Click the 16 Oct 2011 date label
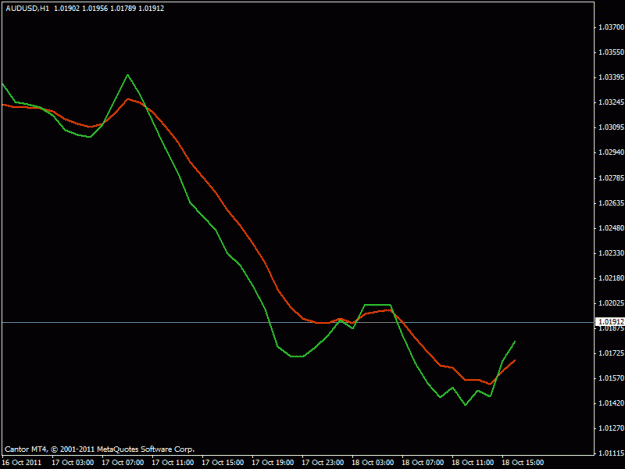625x469 pixels. tap(22, 463)
